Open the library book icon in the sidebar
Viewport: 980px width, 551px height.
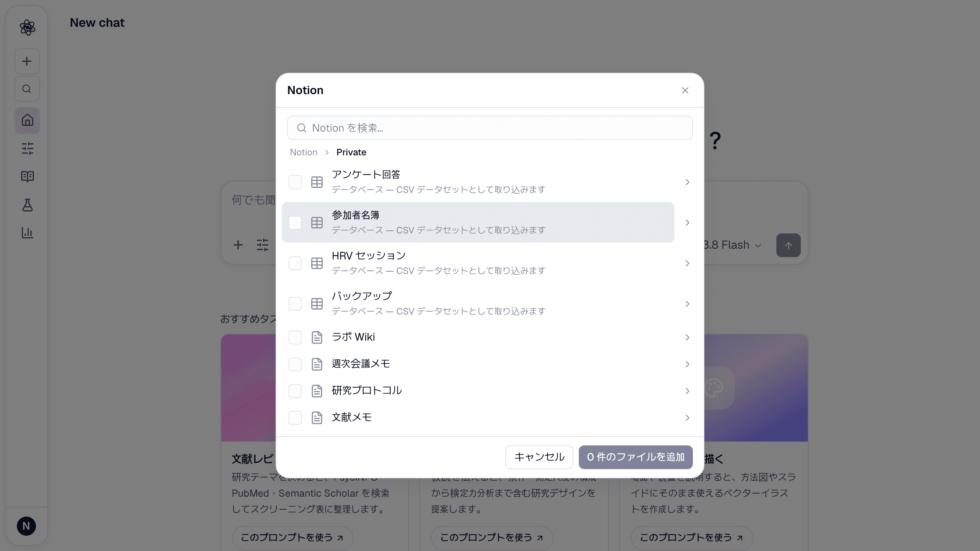click(x=27, y=176)
